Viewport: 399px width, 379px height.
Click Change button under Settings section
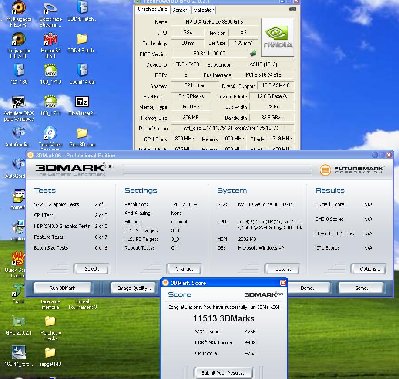point(184,269)
